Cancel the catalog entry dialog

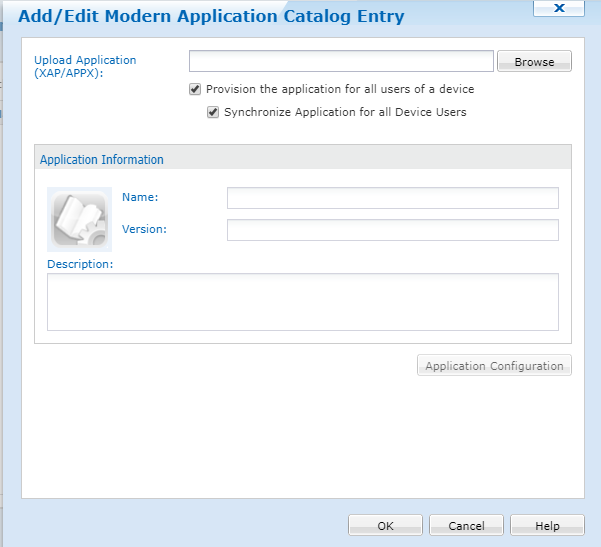click(466, 526)
